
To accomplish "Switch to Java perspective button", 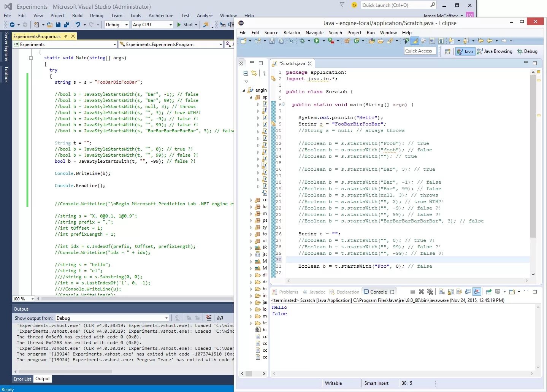I will 465,51.
